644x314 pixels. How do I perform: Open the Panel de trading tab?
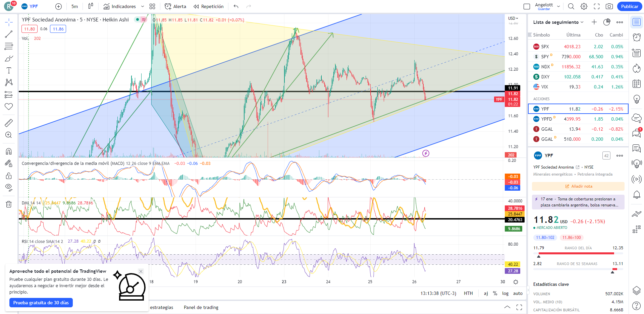point(201,307)
